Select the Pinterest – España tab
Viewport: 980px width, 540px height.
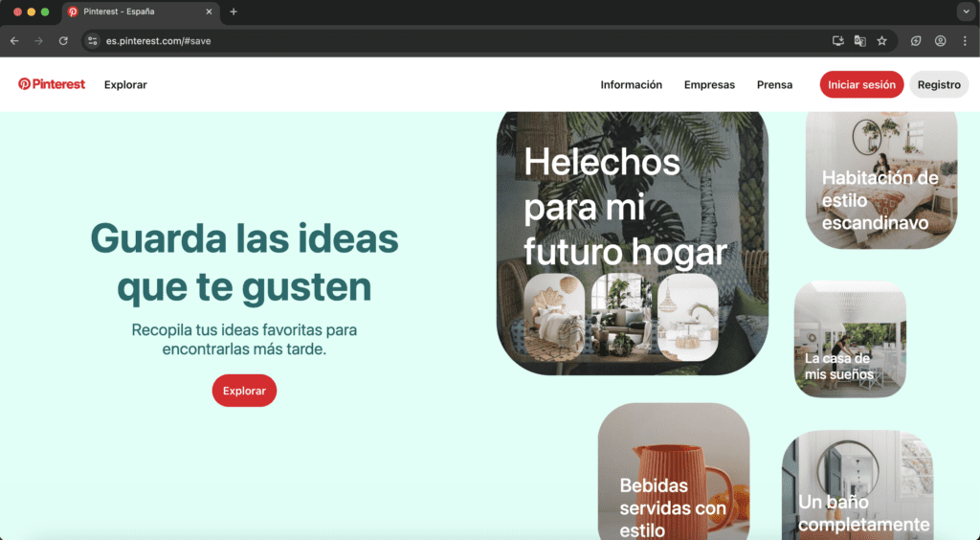coord(141,11)
